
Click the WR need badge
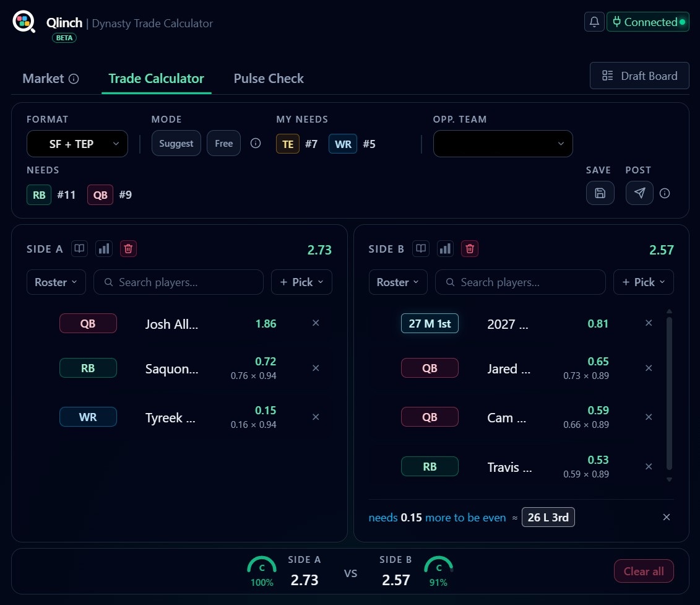(343, 144)
